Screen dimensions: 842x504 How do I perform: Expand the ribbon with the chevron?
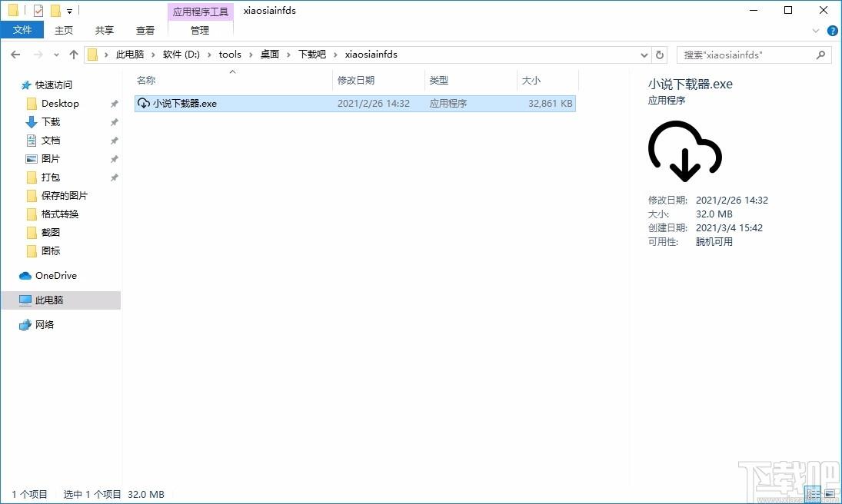pos(816,31)
